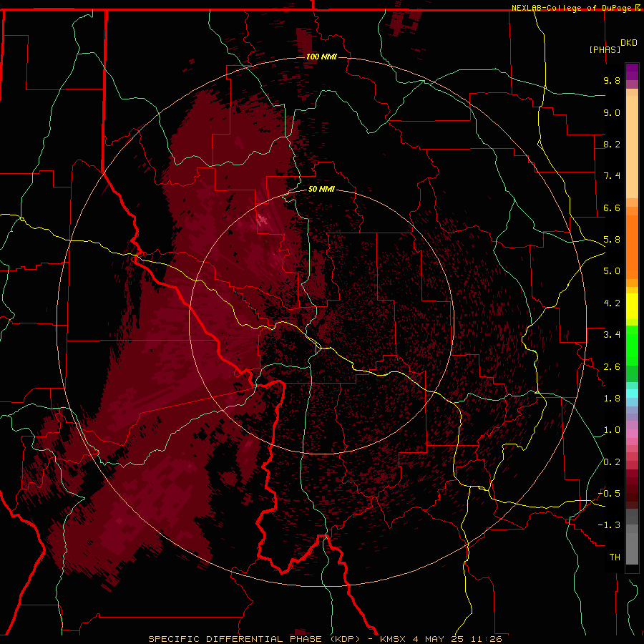This screenshot has width=644, height=644.
Task: Click the 1.8 value on color scale
Action: click(x=612, y=399)
